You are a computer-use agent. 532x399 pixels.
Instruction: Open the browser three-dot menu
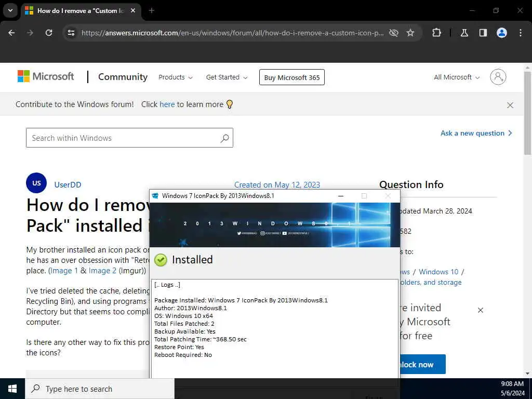pos(521,33)
